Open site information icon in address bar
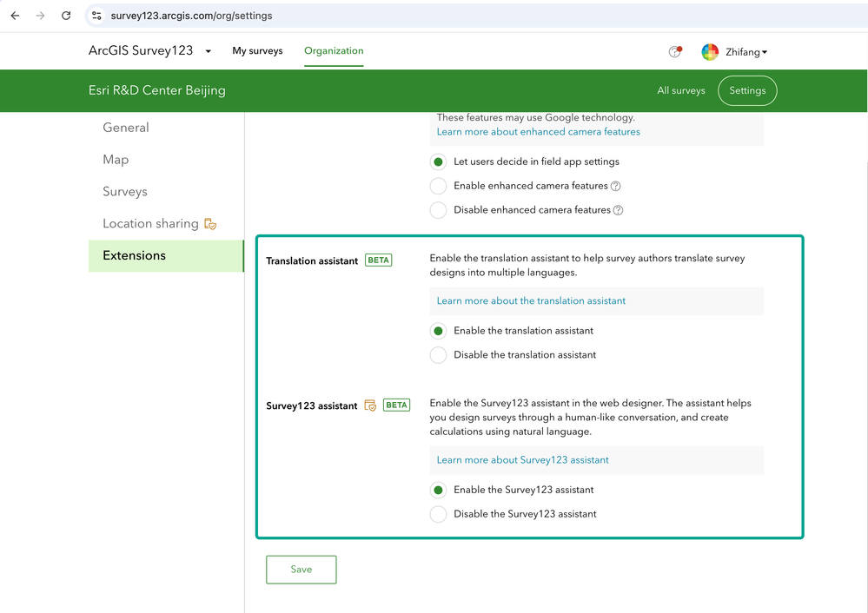The width and height of the screenshot is (868, 613). pos(96,16)
